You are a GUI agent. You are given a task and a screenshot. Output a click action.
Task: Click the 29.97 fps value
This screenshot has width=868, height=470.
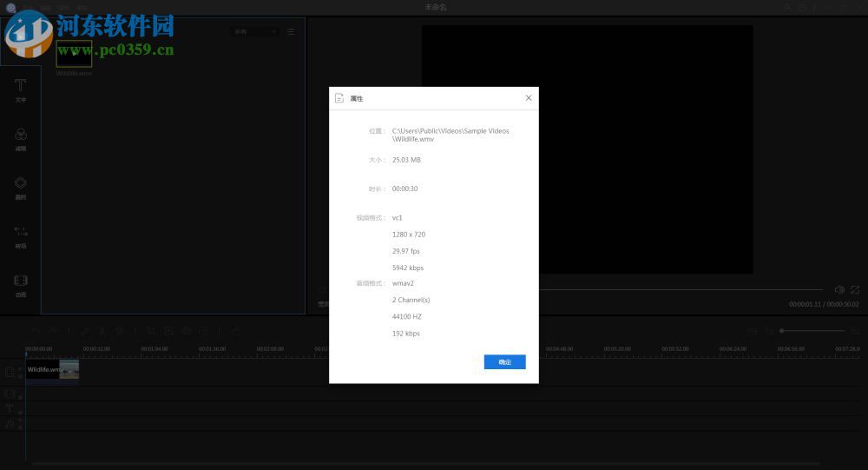(x=405, y=251)
